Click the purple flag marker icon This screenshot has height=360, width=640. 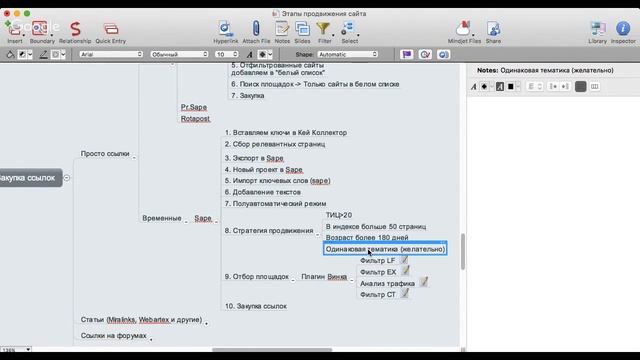click(x=407, y=54)
